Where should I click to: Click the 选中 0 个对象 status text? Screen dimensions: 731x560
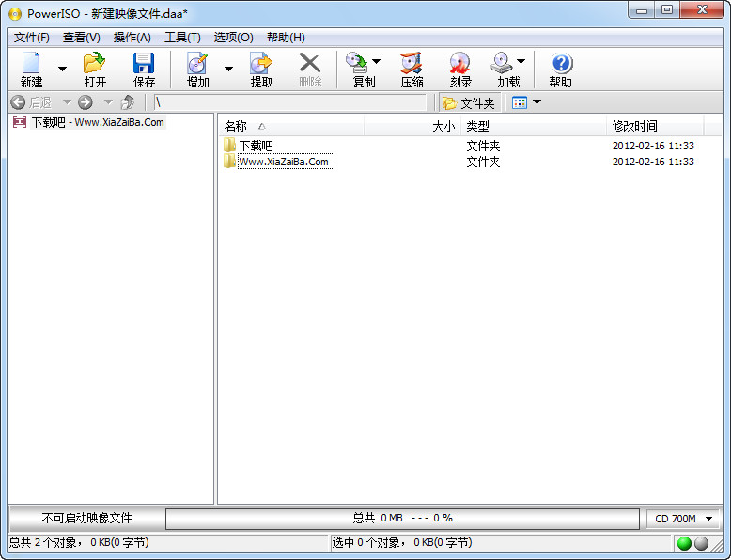[x=402, y=543]
